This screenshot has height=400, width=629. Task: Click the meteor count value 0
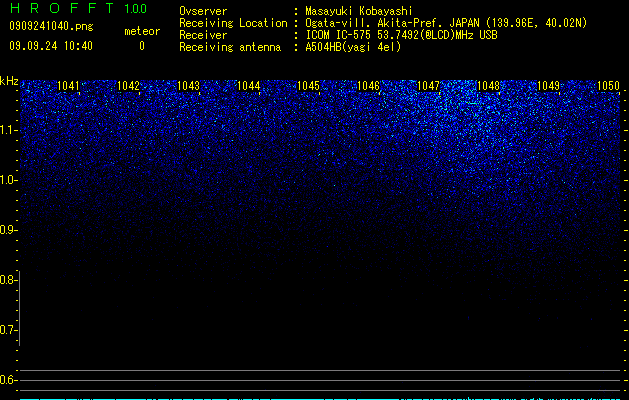pos(142,46)
